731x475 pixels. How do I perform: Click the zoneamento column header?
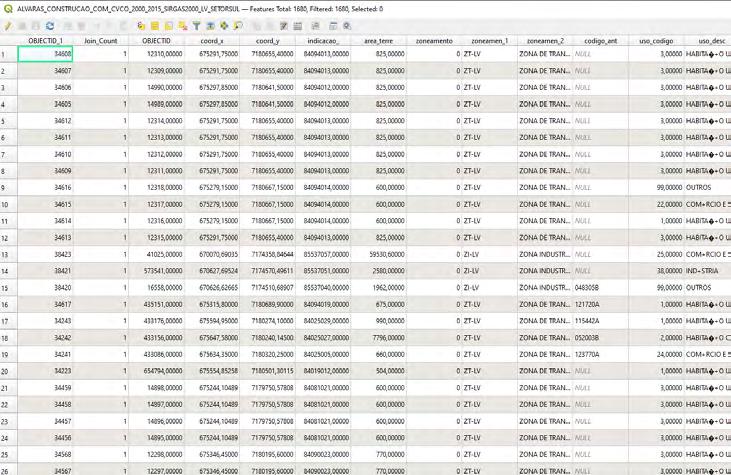pyautogui.click(x=434, y=41)
